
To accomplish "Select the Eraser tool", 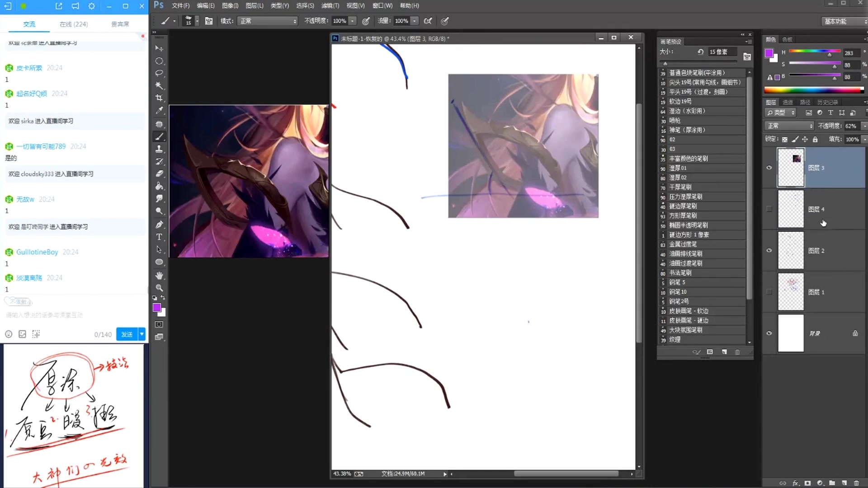I will 159,174.
